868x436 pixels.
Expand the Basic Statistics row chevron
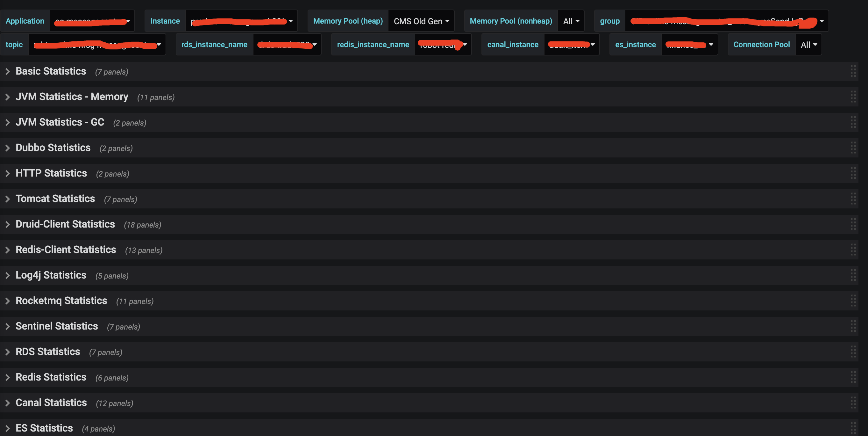tap(7, 71)
